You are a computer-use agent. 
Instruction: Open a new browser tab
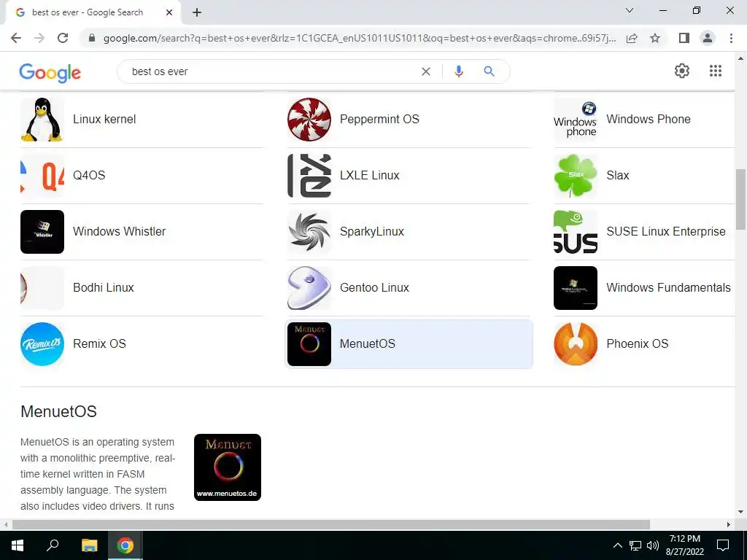coord(197,13)
